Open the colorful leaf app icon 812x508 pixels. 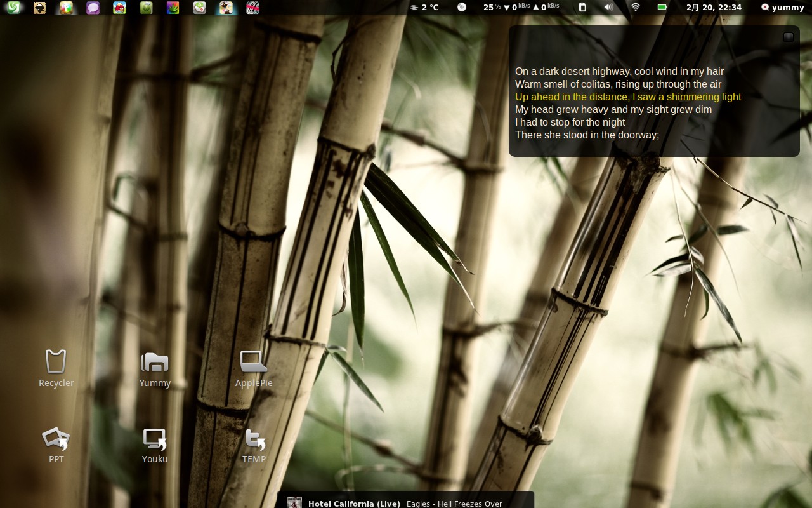[x=173, y=8]
